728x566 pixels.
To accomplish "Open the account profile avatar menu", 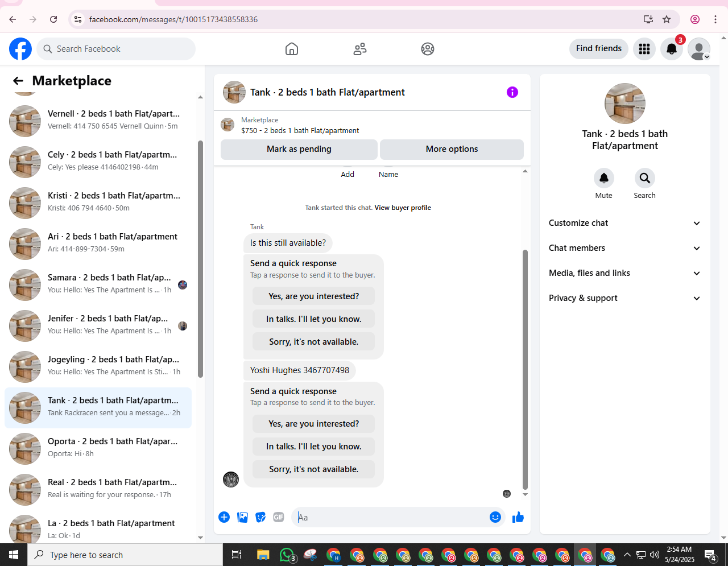I will pos(699,49).
